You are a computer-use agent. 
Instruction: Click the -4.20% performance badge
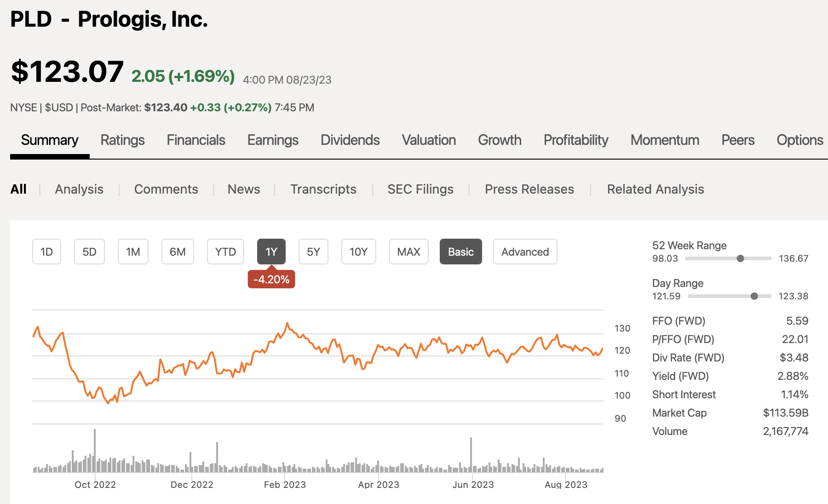pos(271,279)
